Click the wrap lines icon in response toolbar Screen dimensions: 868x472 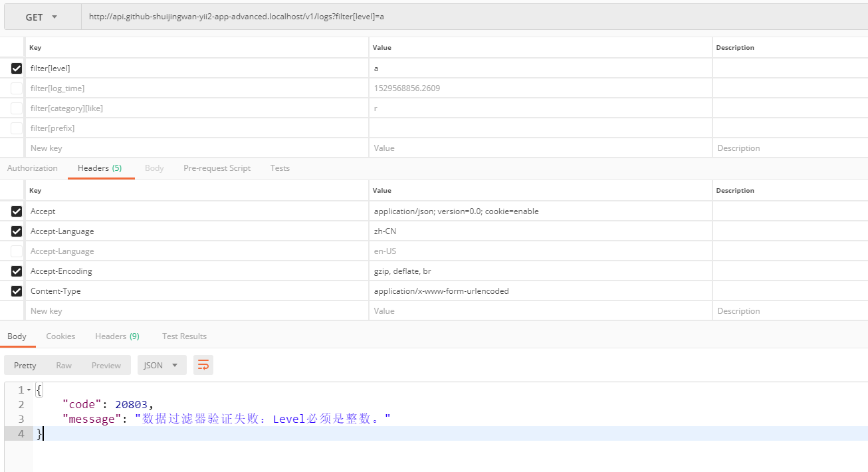pyautogui.click(x=203, y=365)
